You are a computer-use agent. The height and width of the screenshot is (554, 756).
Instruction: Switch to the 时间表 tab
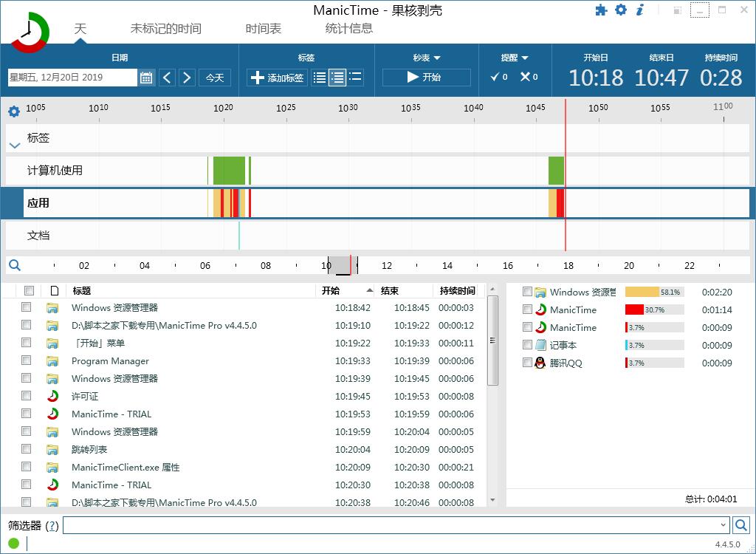click(x=264, y=29)
